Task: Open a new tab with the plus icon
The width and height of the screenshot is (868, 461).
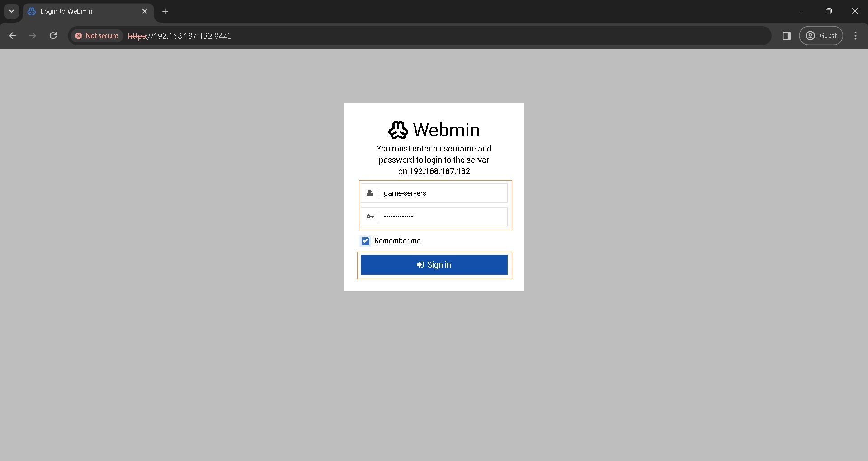Action: click(165, 11)
